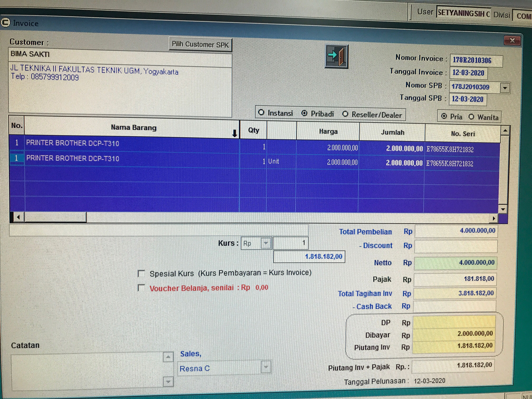Screen dimensions: 532x399
Task: Click the sort arrow in Nama Barang header
Action: pyautogui.click(x=235, y=133)
